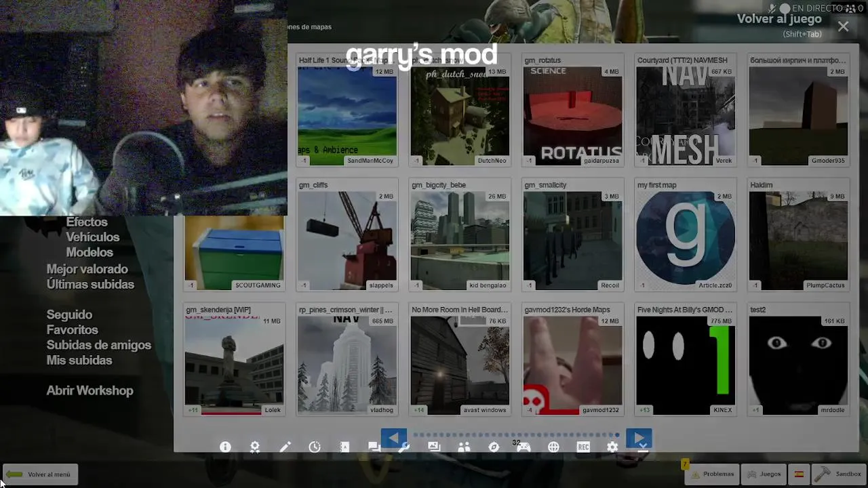Image resolution: width=868 pixels, height=488 pixels.
Task: Click the wrench icon in overlay toolbar
Action: 404,447
